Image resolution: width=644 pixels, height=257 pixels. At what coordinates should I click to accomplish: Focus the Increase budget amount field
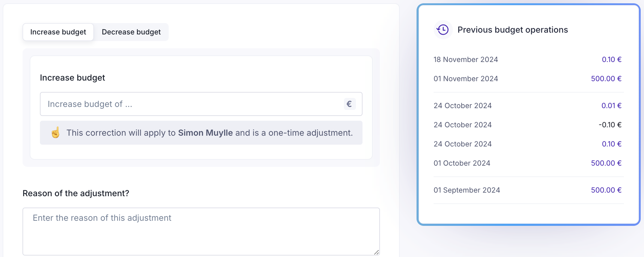click(192, 104)
